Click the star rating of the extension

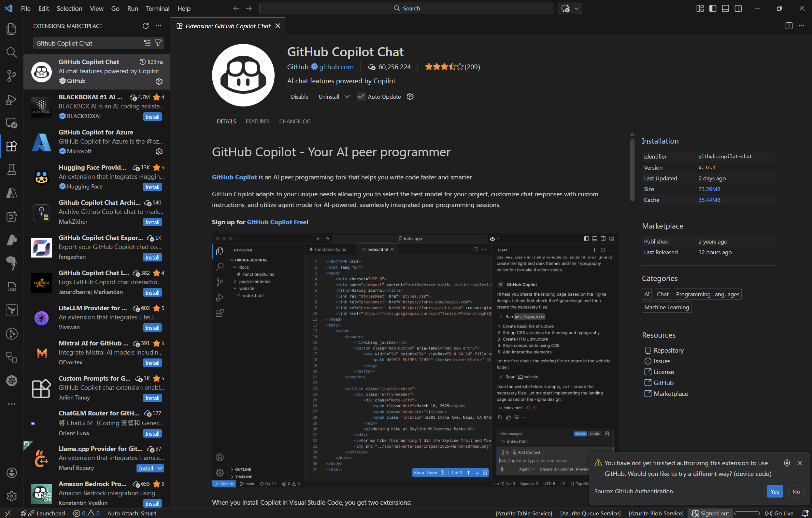pyautogui.click(x=452, y=67)
